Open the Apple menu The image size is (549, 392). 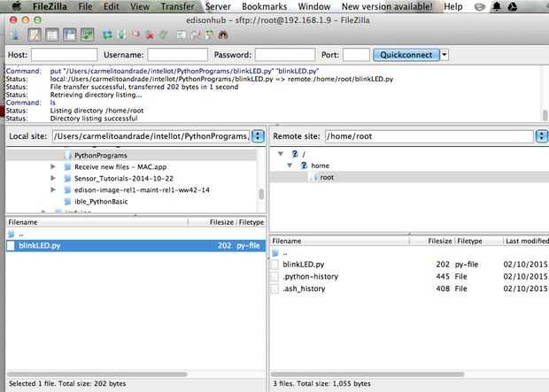(17, 6)
